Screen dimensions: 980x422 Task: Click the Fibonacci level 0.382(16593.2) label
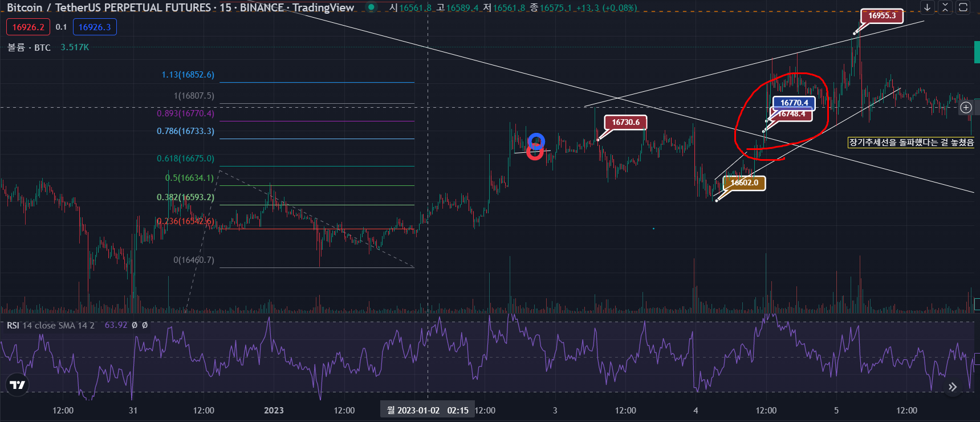click(x=186, y=197)
